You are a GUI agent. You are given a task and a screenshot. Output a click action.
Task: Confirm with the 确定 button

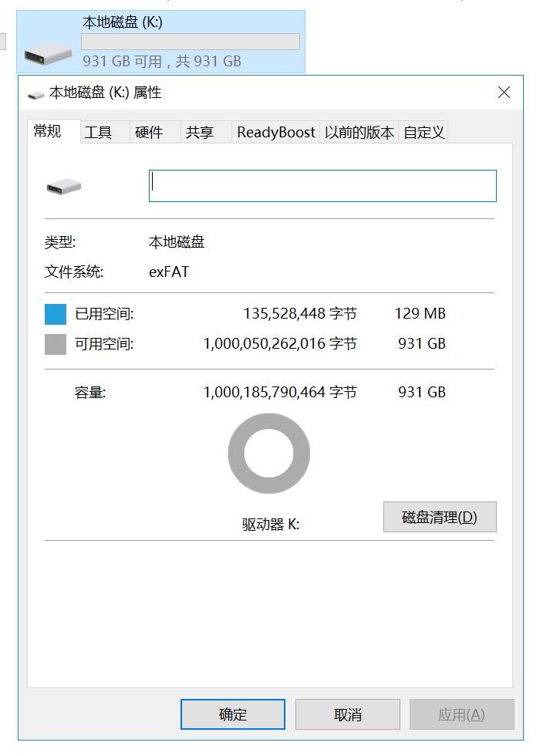point(233,714)
